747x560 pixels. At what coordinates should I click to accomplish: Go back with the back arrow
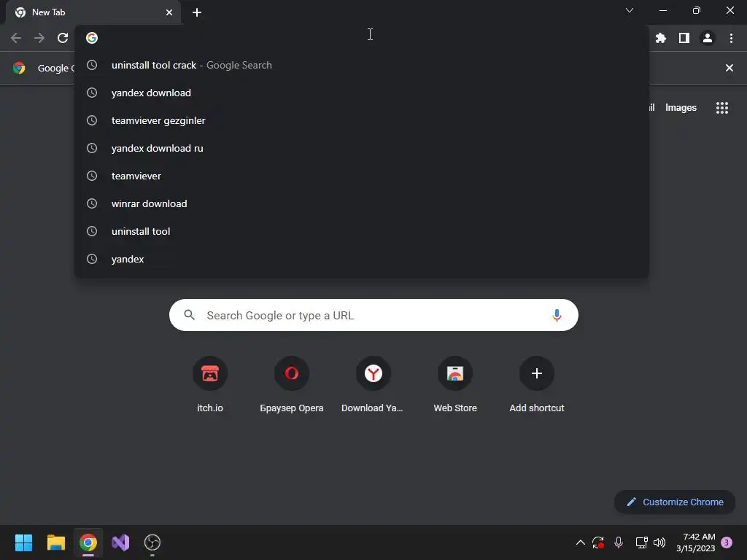pyautogui.click(x=16, y=38)
